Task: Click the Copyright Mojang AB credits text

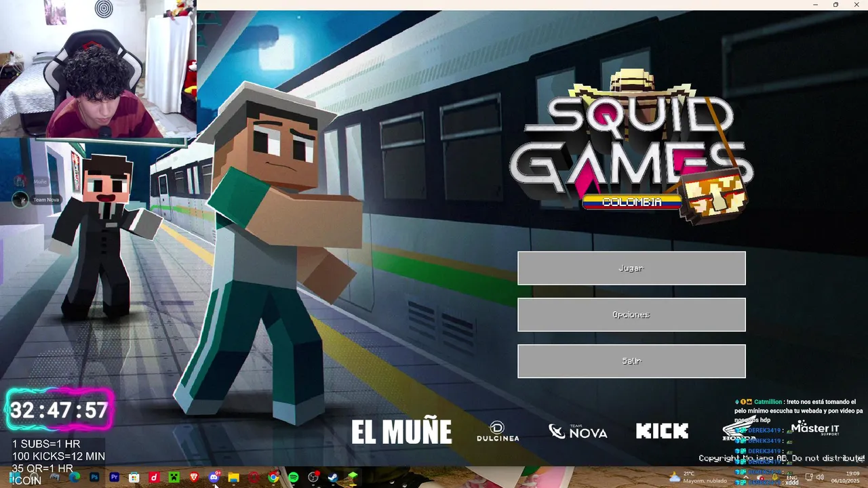Action: click(782, 459)
